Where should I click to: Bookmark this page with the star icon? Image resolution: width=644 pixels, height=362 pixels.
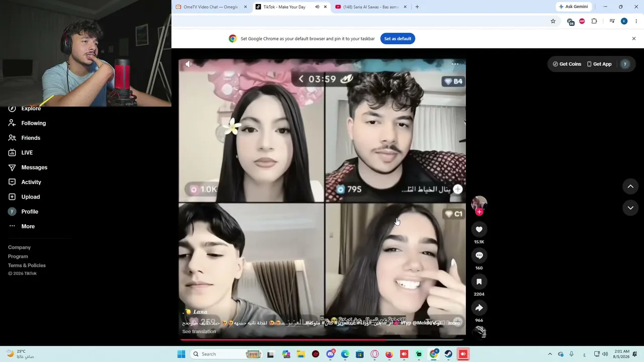[x=553, y=21]
